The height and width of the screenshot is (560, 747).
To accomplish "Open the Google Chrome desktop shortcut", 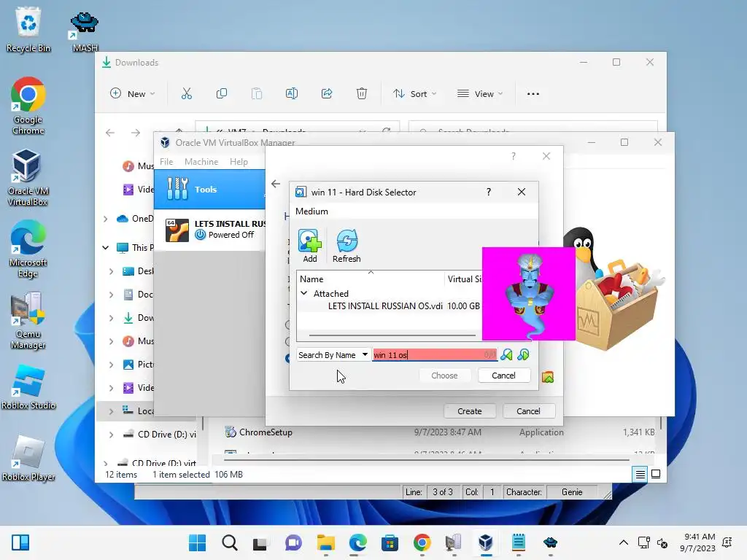I will tap(28, 106).
